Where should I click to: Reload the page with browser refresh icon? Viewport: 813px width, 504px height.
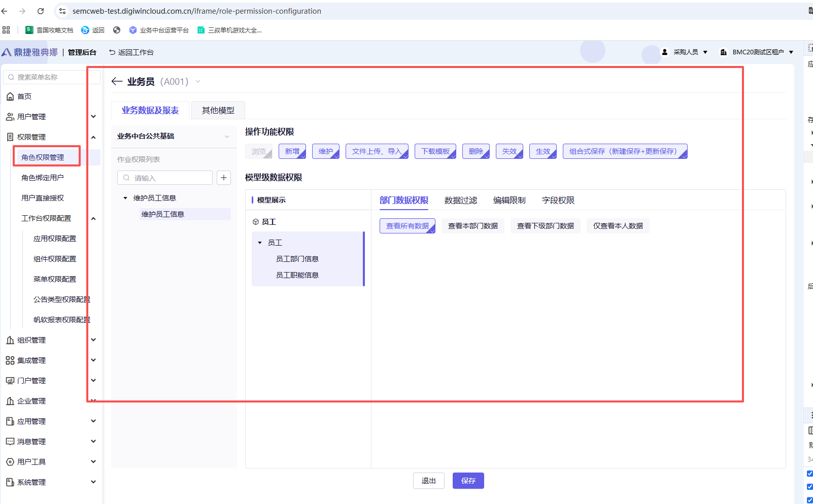[41, 11]
